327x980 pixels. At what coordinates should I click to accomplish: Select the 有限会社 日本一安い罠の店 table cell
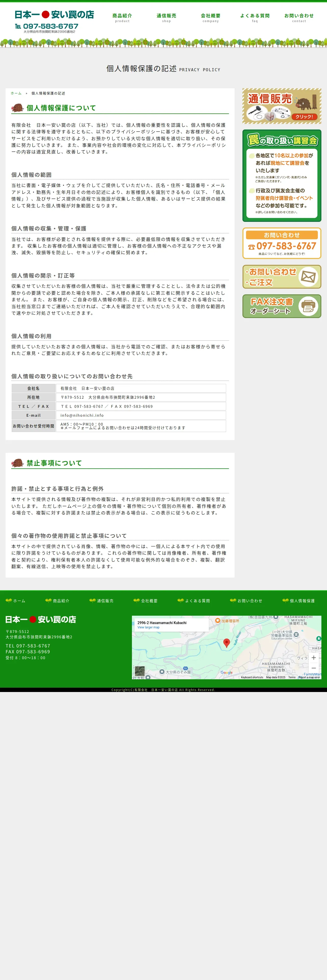pos(141,388)
